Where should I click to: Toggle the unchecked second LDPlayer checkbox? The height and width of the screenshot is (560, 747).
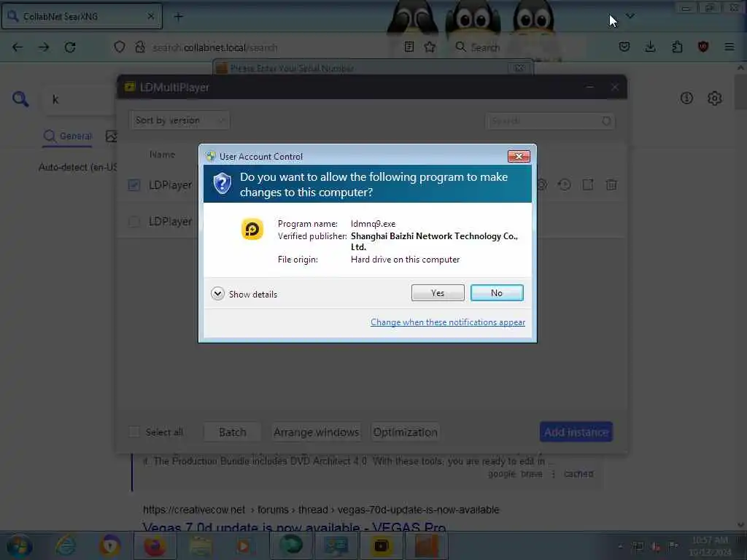point(134,222)
